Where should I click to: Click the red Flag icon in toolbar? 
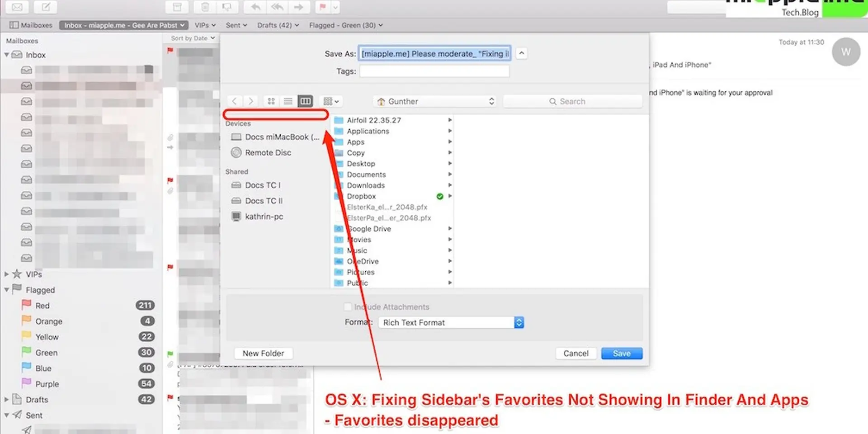coord(322,7)
